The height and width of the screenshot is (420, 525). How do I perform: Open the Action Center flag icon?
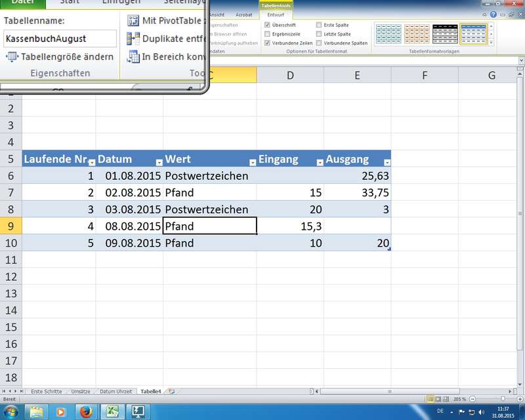(x=462, y=412)
